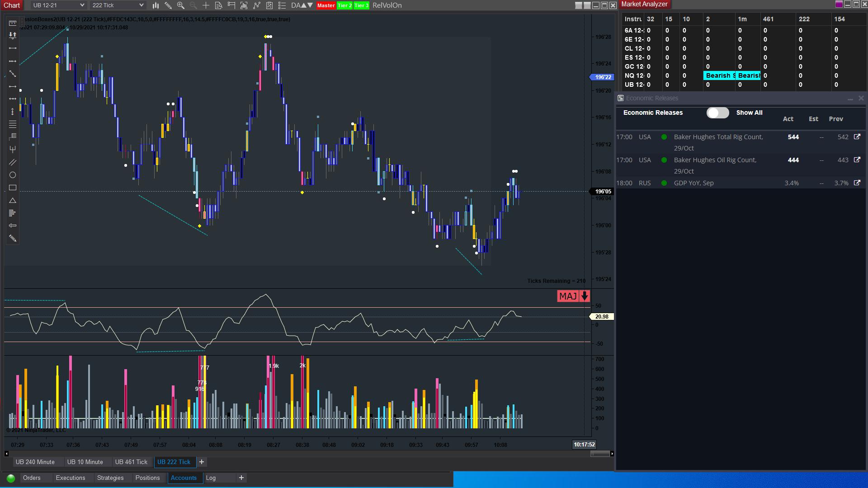This screenshot has width=868, height=488.
Task: Select the Triangle drawing tool
Action: point(13,200)
